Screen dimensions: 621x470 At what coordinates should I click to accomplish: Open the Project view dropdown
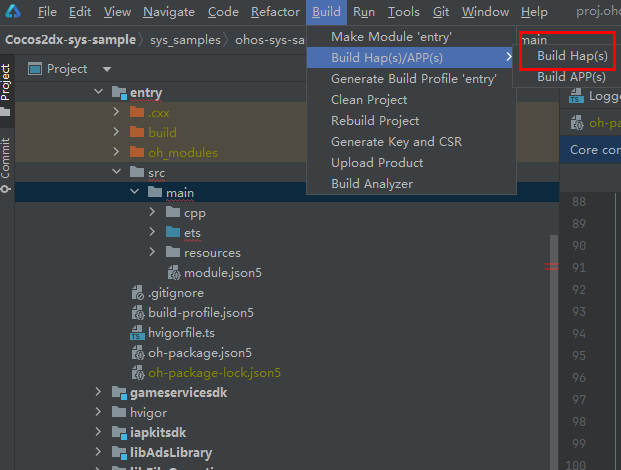point(107,69)
